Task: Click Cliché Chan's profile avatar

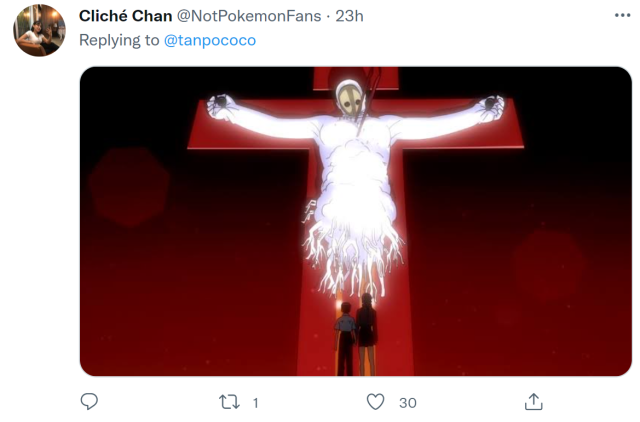Action: coord(39,30)
